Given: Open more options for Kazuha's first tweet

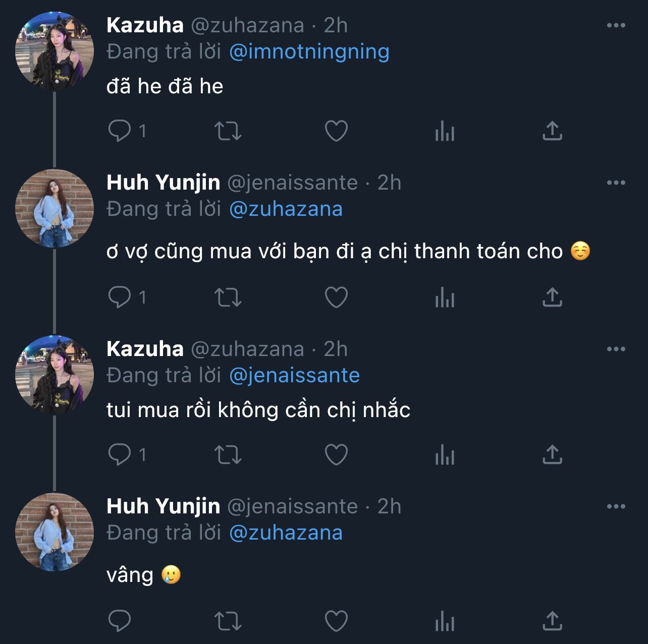Looking at the screenshot, I should [616, 26].
